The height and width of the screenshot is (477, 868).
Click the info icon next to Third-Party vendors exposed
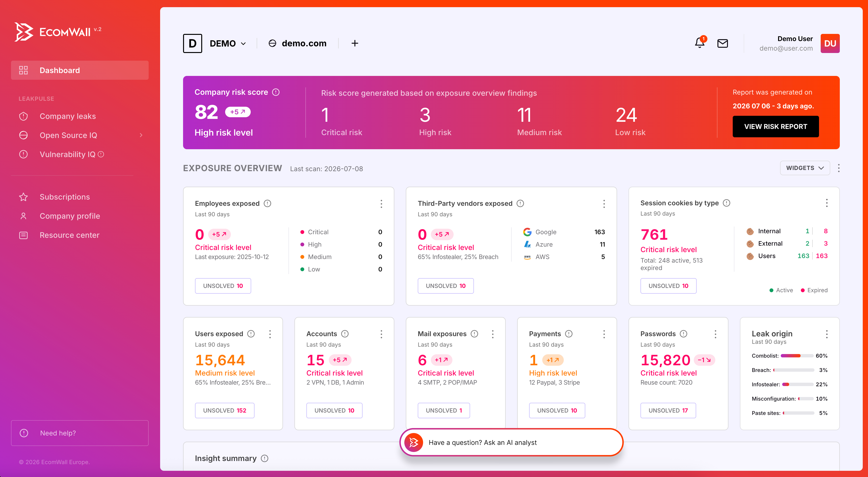pyautogui.click(x=520, y=203)
